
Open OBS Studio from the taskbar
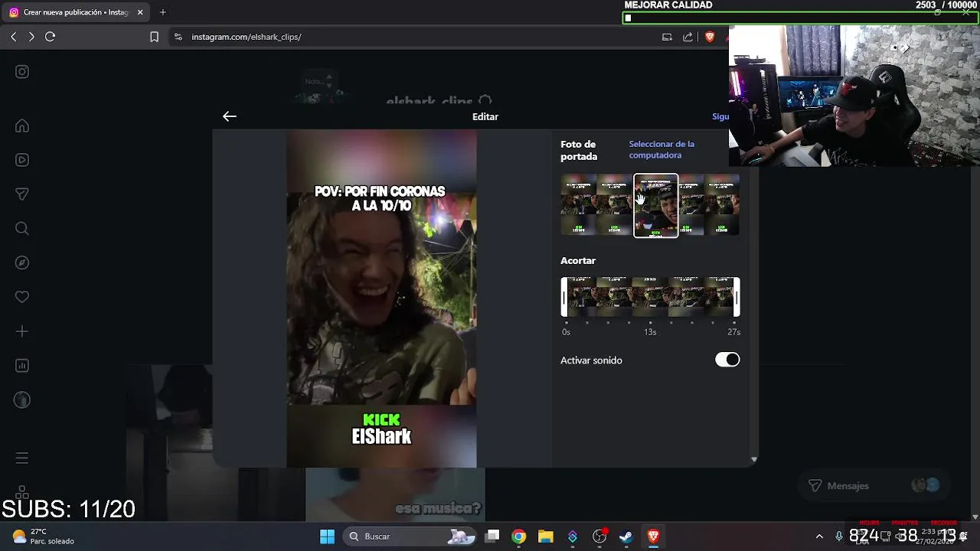599,536
